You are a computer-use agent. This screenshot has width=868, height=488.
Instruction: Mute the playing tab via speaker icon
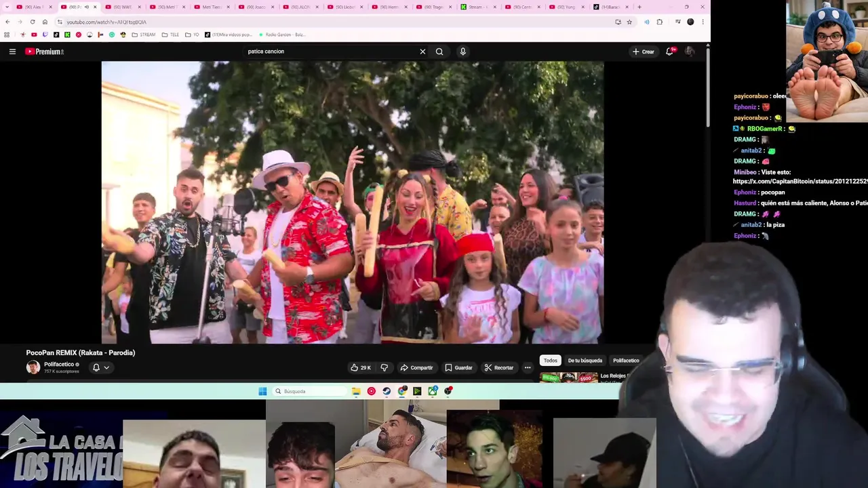(x=86, y=7)
